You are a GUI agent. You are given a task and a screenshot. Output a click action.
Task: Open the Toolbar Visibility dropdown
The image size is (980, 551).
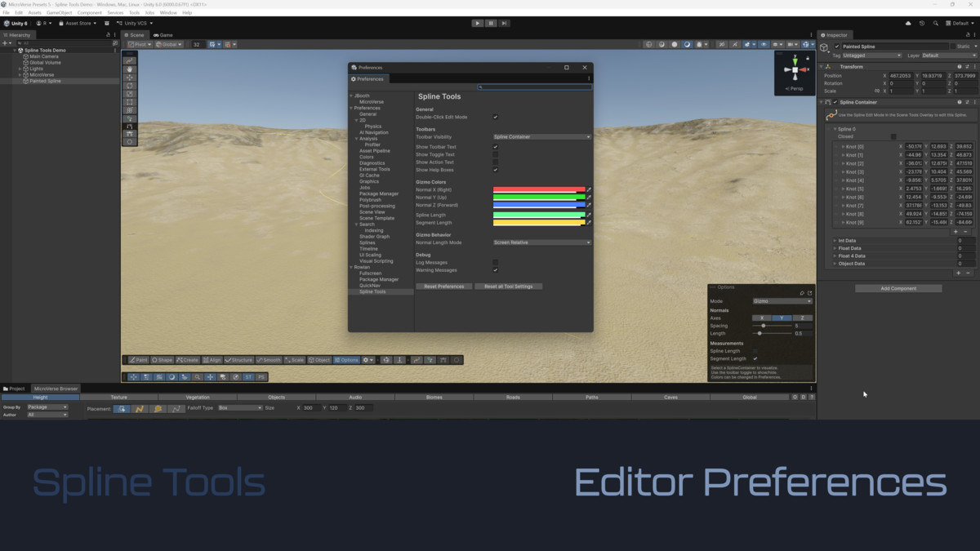click(542, 137)
